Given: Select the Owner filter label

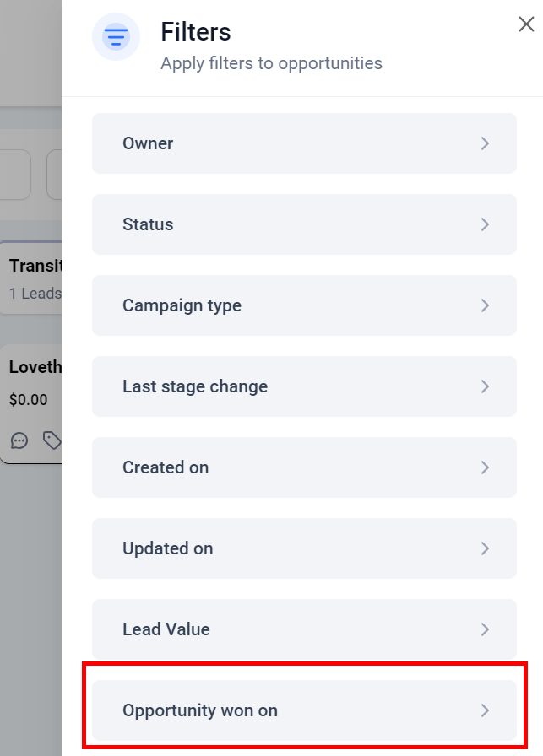Looking at the screenshot, I should click(148, 143).
